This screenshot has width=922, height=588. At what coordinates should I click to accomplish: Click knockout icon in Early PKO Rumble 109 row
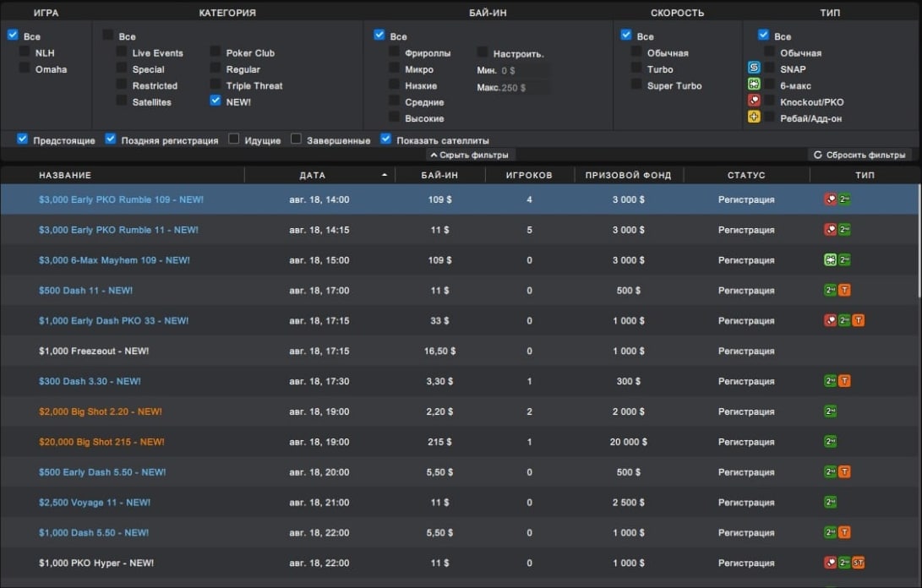830,199
